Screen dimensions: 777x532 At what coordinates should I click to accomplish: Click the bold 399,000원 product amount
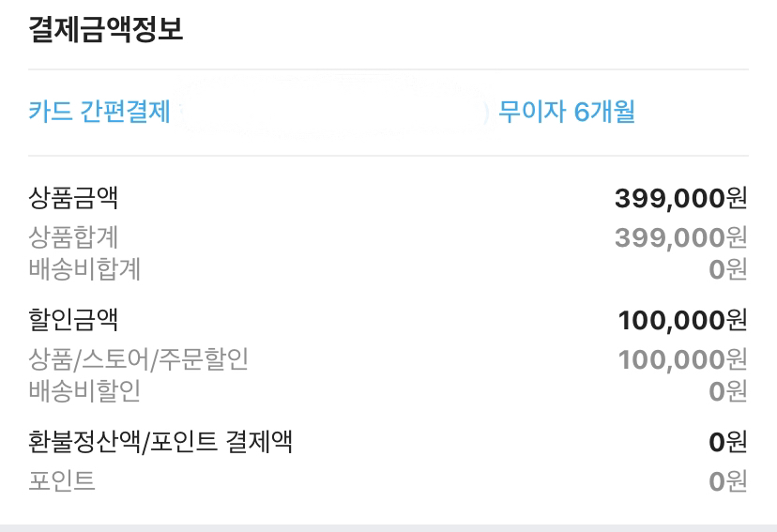coord(680,199)
